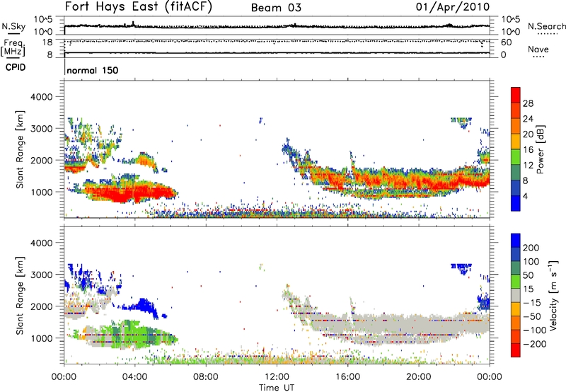Screen dimensions: 566x392
Task: Click the '08:00' time axis tick label
Action: click(x=206, y=377)
